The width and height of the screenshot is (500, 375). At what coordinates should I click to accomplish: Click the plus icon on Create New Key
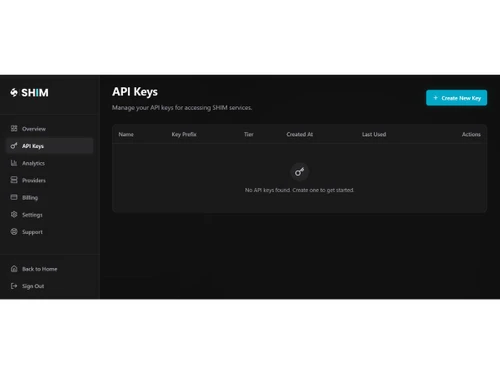pyautogui.click(x=435, y=98)
